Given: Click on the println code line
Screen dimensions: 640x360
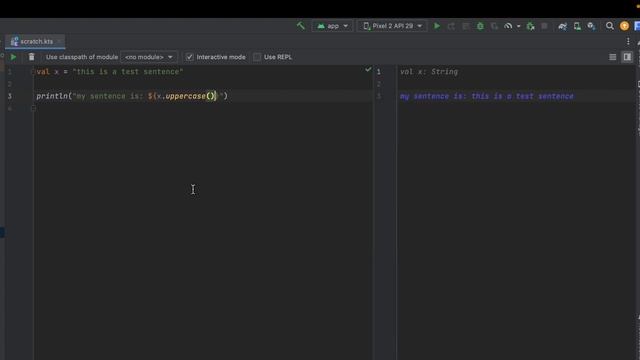Looking at the screenshot, I should 132,96.
